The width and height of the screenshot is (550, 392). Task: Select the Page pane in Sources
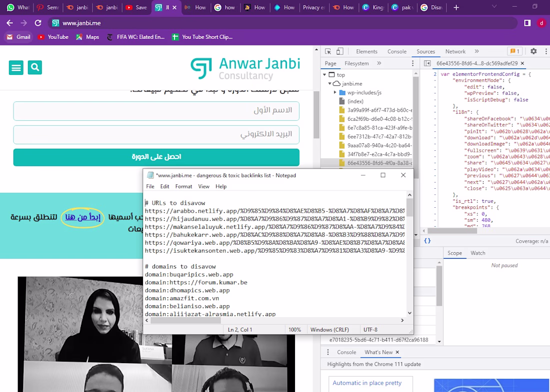[330, 63]
